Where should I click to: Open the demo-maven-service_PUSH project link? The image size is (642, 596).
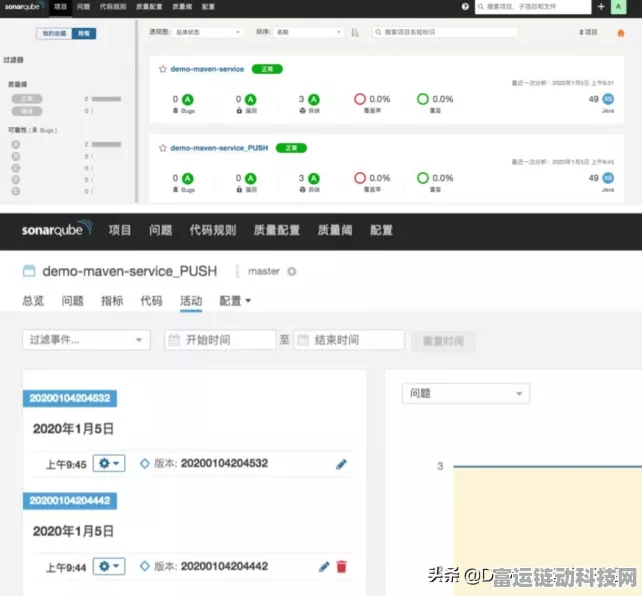tap(219, 148)
